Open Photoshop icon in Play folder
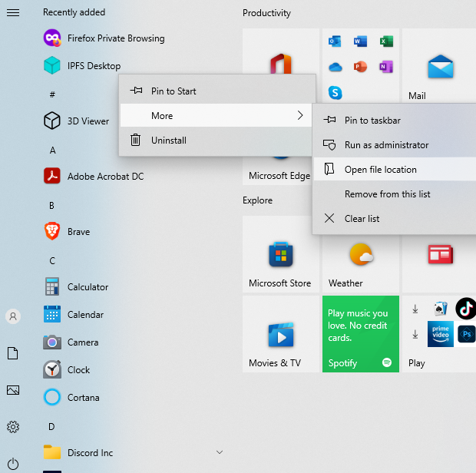476x473 pixels. (x=467, y=334)
